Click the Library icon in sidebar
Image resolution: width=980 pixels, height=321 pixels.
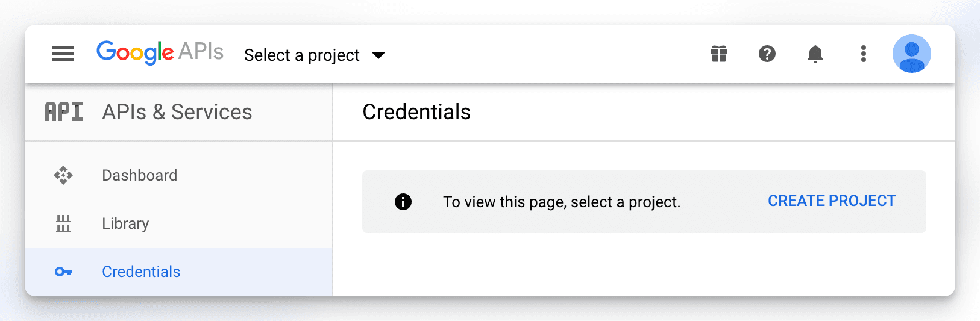tap(63, 223)
